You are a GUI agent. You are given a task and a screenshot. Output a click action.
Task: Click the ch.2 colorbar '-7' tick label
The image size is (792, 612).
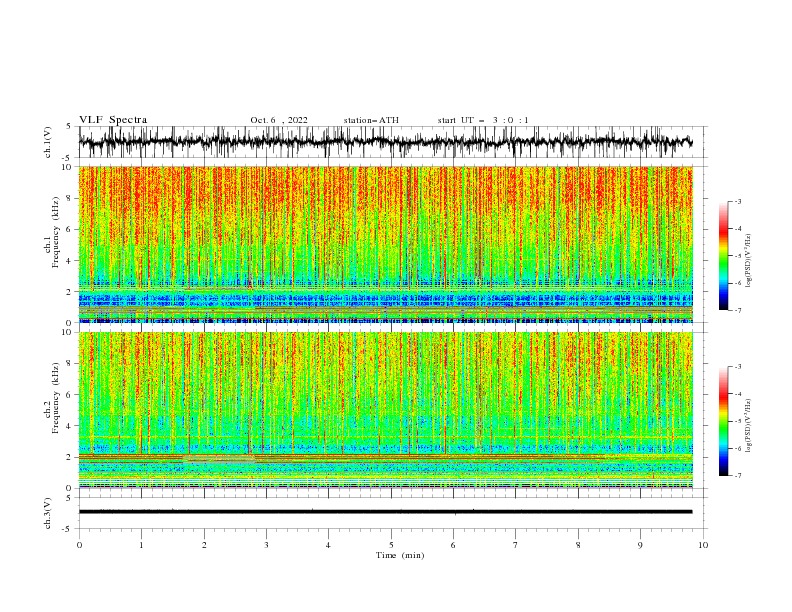tap(737, 475)
